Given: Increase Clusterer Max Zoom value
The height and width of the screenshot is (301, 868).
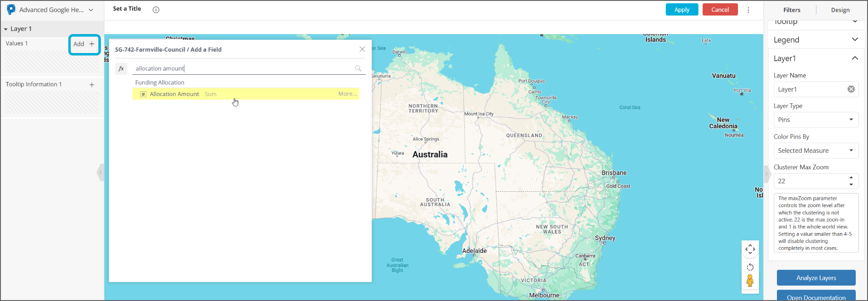Looking at the screenshot, I should [851, 178].
